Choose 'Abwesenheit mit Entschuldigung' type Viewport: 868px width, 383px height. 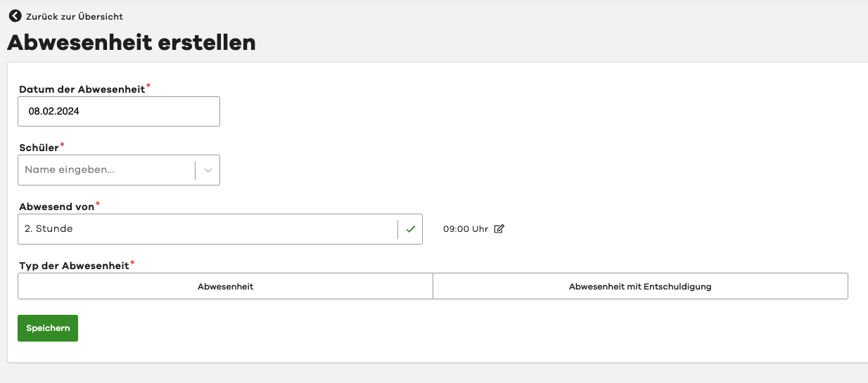[640, 287]
